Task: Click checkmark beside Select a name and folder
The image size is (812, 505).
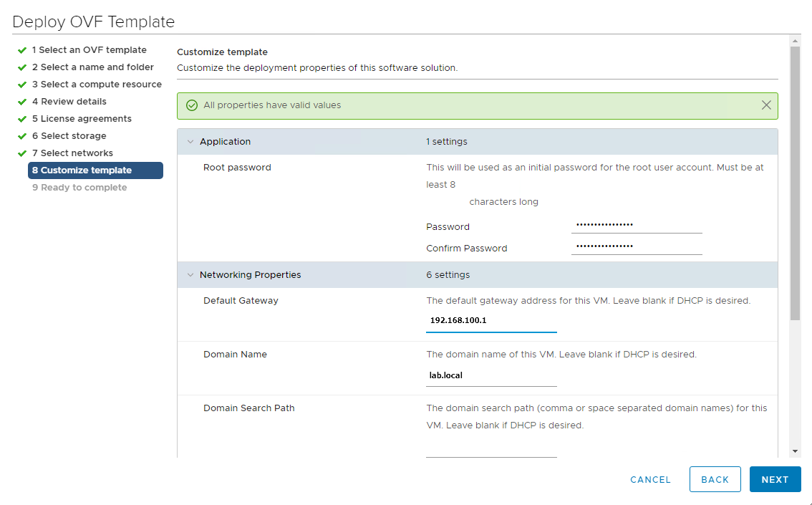Action: [x=22, y=67]
